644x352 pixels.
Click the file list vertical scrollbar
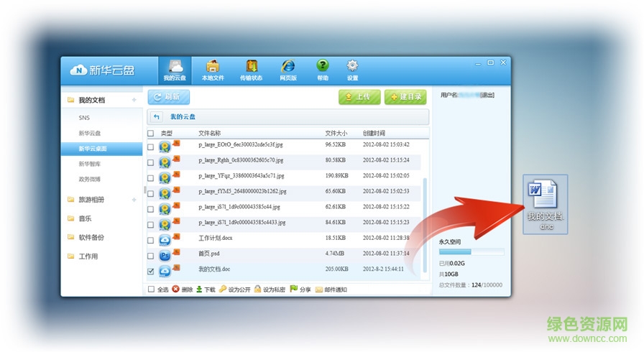(x=425, y=225)
